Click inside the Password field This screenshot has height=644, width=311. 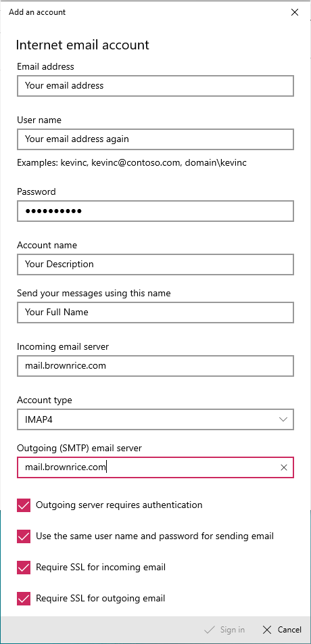(x=155, y=211)
